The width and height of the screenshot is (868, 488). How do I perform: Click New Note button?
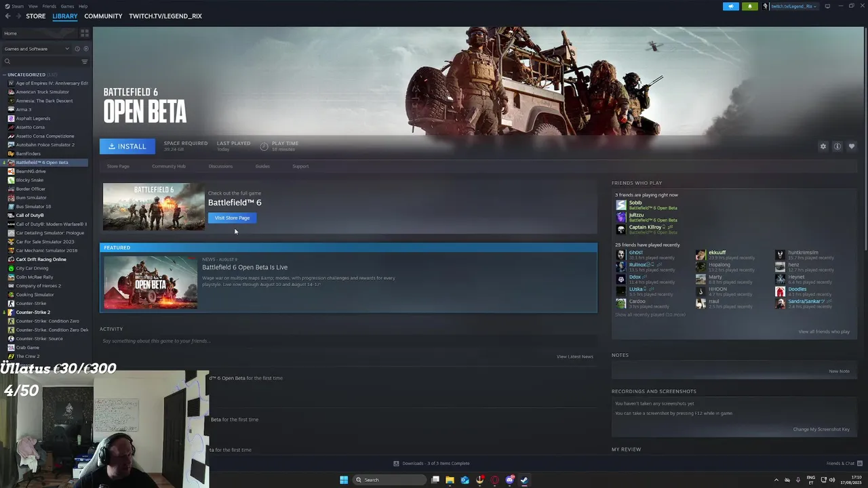[x=839, y=371]
